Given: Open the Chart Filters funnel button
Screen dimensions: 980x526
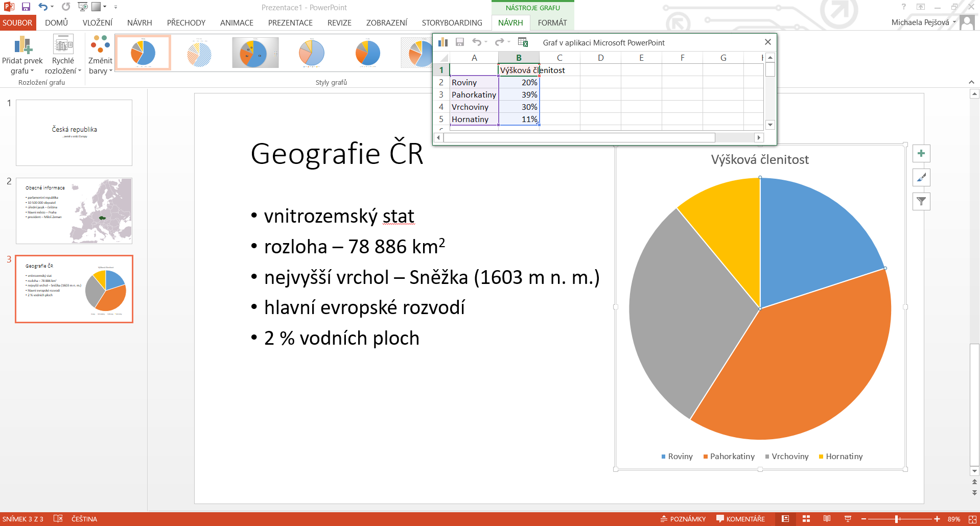Looking at the screenshot, I should (x=921, y=202).
